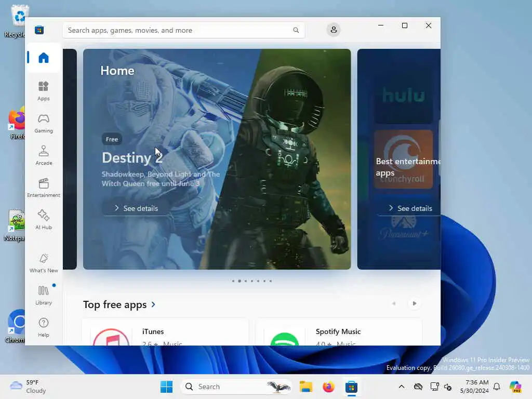This screenshot has width=532, height=399.
Task: Select the first carousel page dot
Action: pos(233,281)
